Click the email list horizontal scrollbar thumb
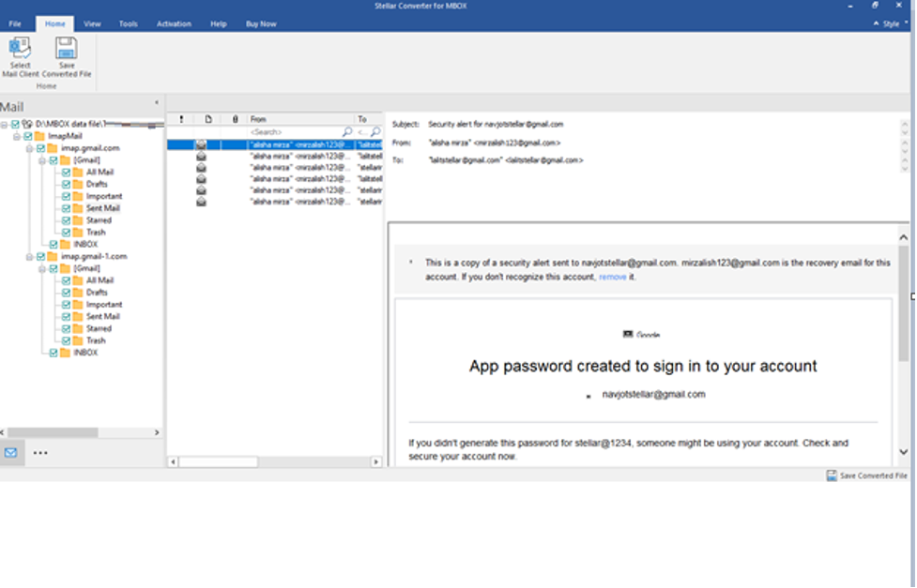The height and width of the screenshot is (588, 917). pos(218,462)
